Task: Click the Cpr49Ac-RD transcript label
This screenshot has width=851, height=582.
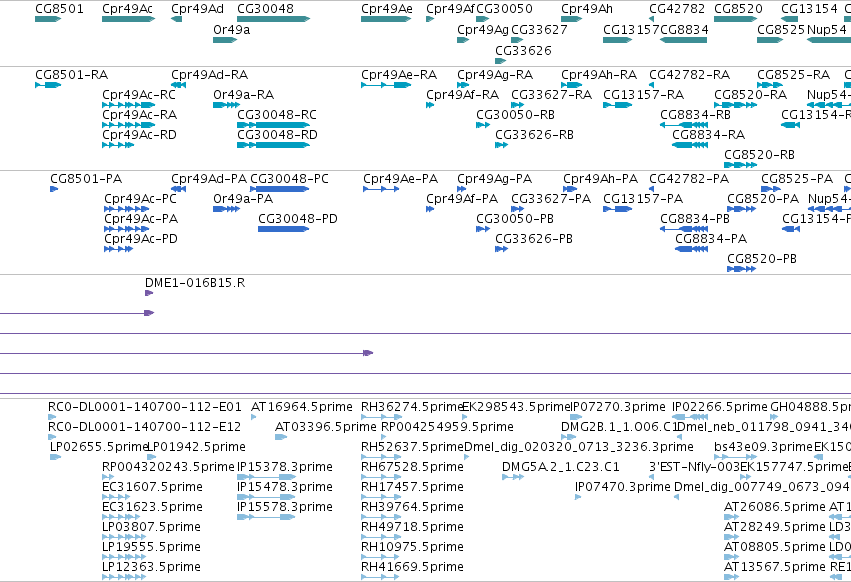Action: (139, 135)
